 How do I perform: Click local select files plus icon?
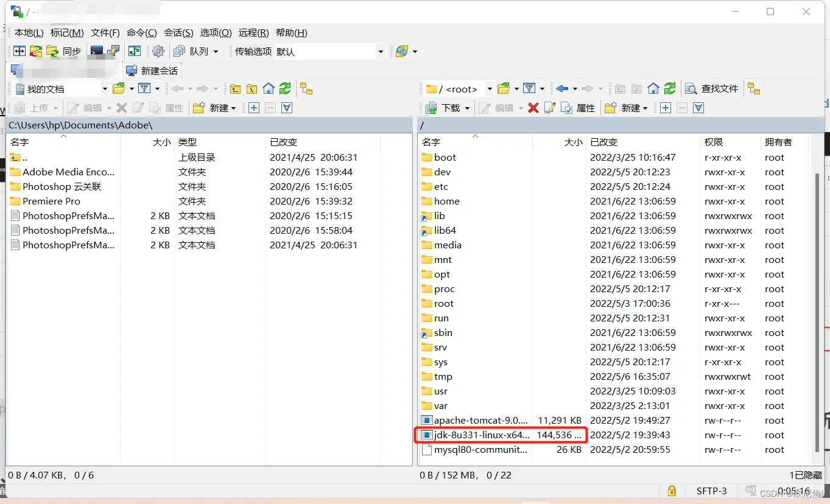(x=253, y=108)
